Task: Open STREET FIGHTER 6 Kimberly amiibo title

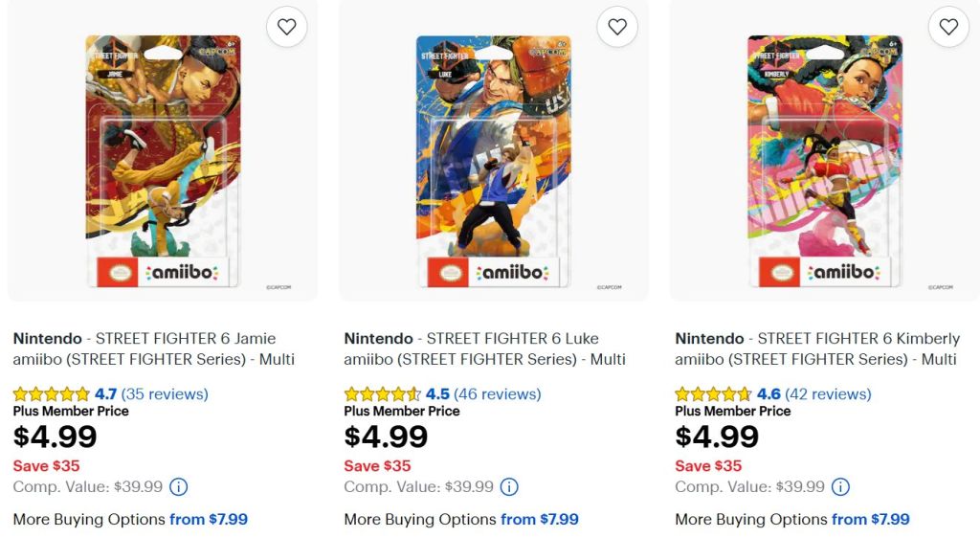Action: point(817,348)
